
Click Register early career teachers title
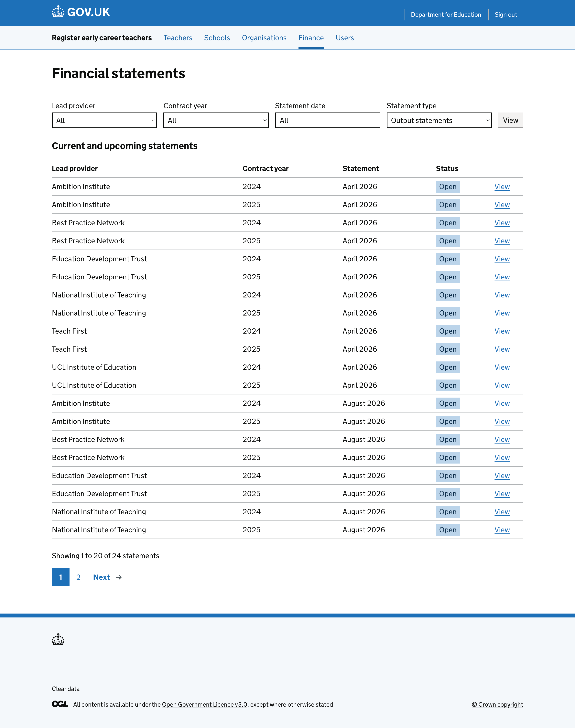[x=102, y=38]
